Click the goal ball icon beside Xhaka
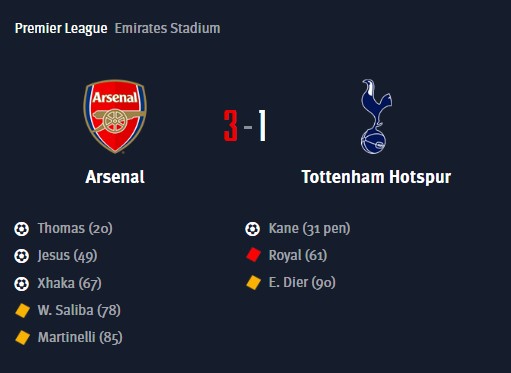The height and width of the screenshot is (373, 511). [22, 284]
